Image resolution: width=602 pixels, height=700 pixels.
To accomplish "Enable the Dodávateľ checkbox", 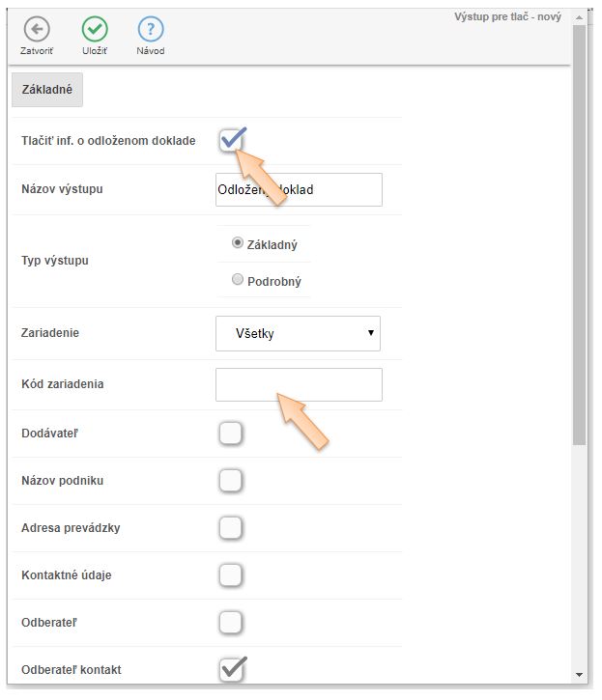I will pos(230,434).
